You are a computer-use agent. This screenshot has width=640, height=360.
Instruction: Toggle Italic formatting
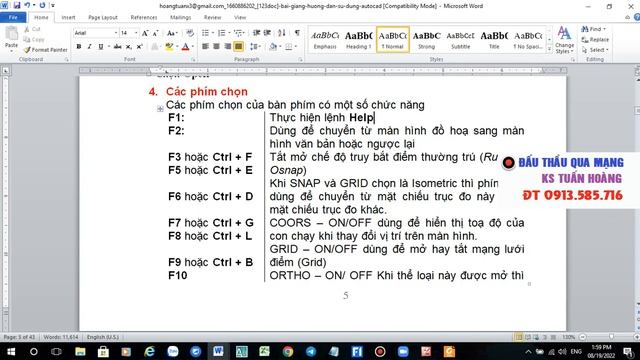[89, 47]
